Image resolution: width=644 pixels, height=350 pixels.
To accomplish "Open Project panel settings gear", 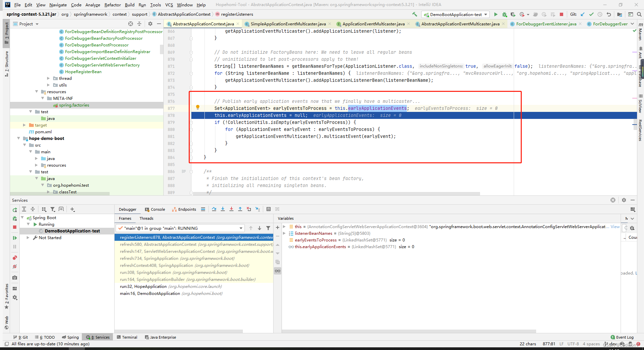I will tap(150, 24).
